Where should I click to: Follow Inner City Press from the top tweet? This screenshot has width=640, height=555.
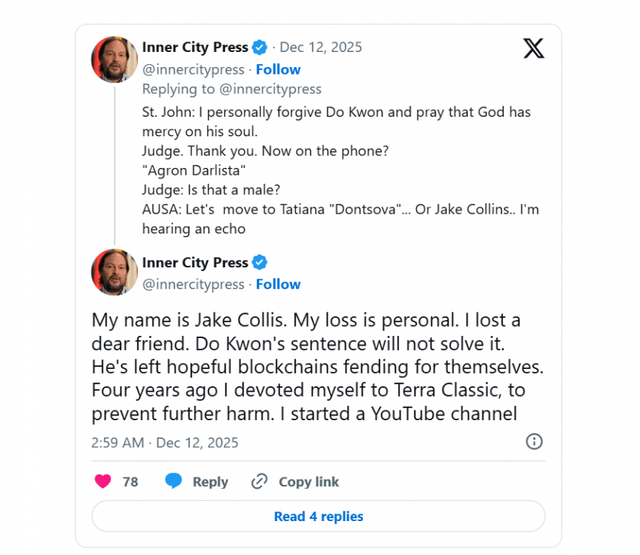(x=278, y=69)
